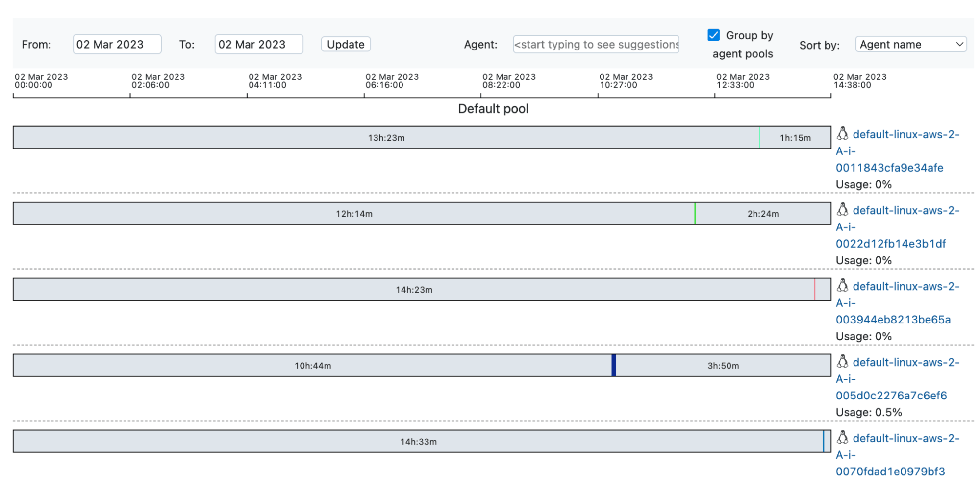Click Linux penguin icon for agent 0070fdad1e0979bf3
This screenshot has height=497, width=980.
pos(842,437)
